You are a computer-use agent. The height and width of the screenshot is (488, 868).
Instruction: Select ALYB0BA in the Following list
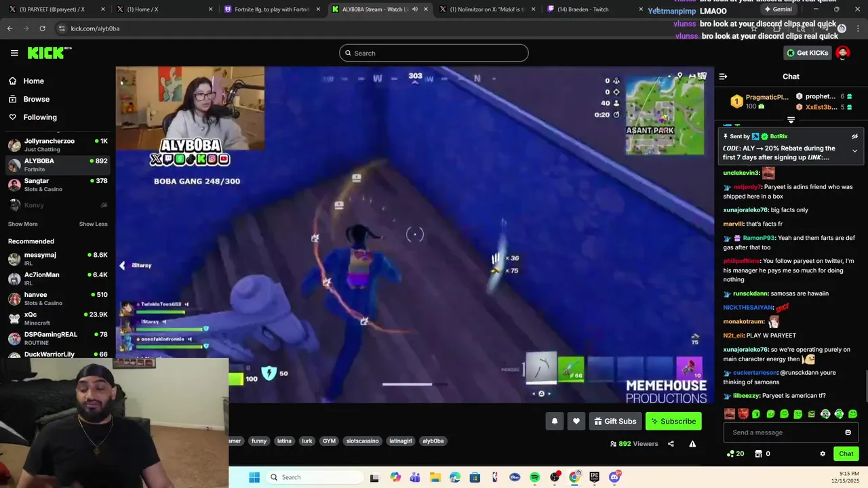pos(58,165)
